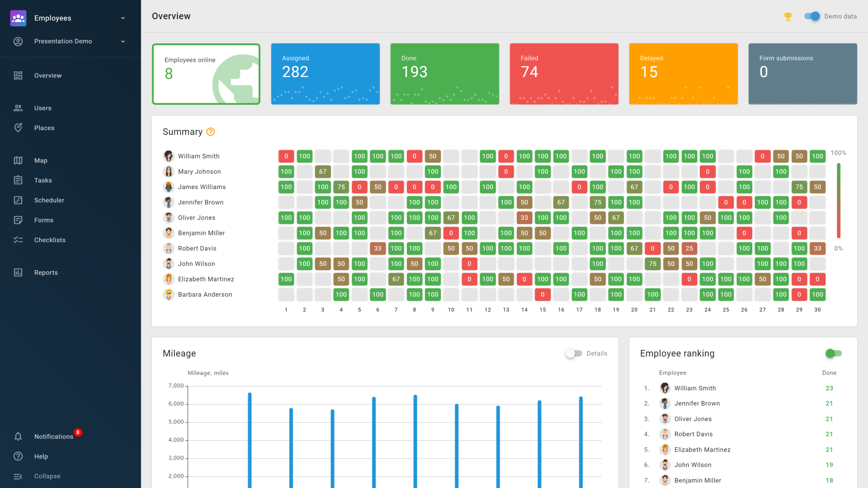Expand the Presentation Demo dropdown

point(123,41)
